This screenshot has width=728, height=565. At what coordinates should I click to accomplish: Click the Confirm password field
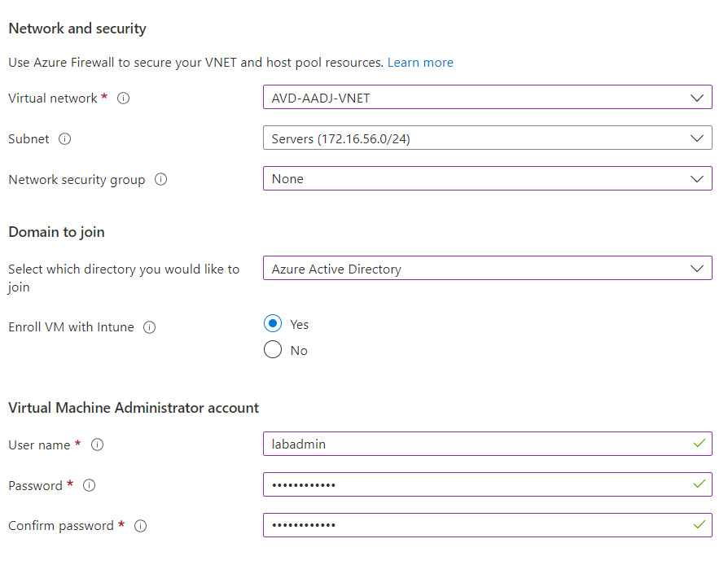click(476, 525)
